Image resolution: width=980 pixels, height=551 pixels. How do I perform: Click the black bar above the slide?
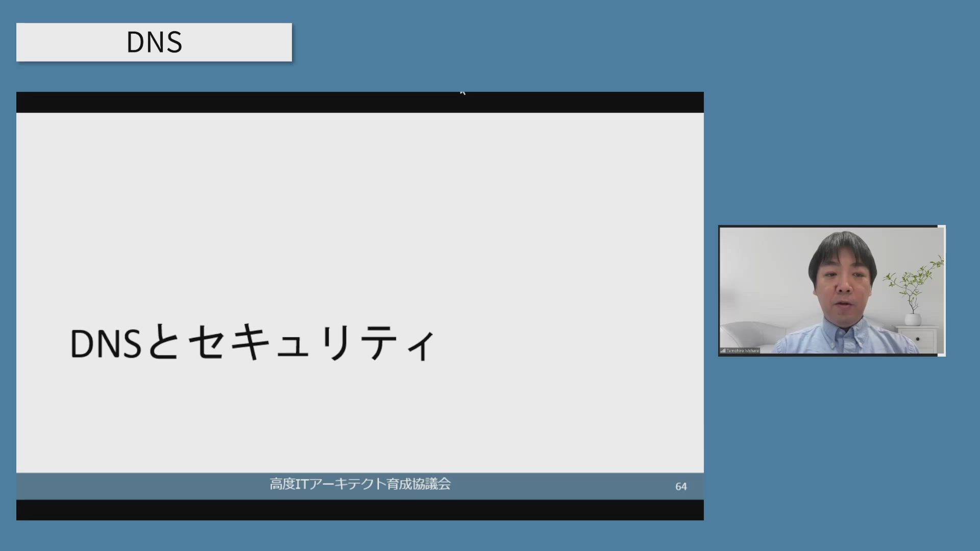tap(255, 102)
